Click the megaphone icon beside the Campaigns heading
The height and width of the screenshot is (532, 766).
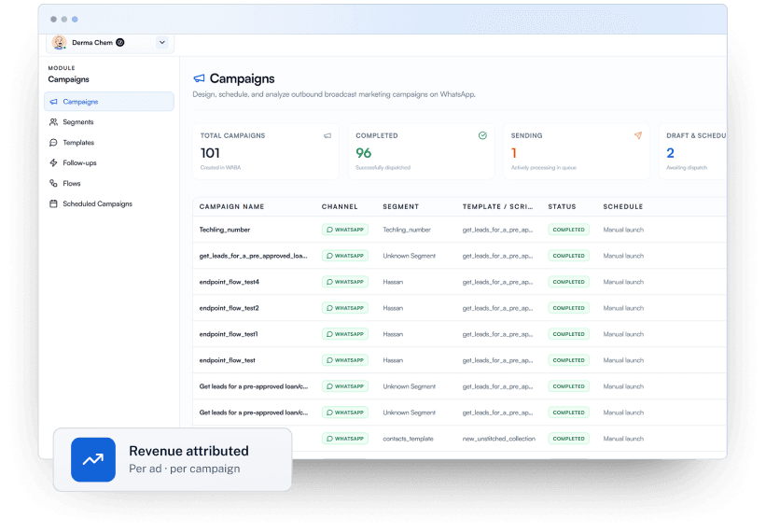pyautogui.click(x=199, y=78)
